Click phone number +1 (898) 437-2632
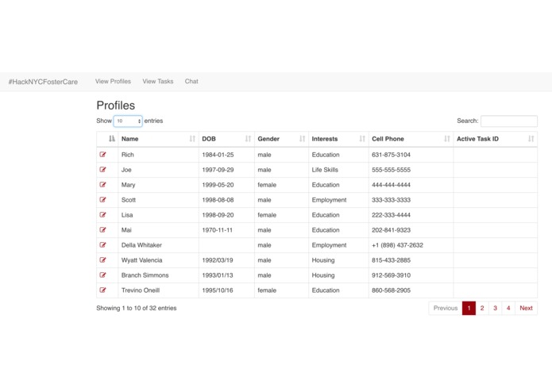This screenshot has height=392, width=552. [397, 245]
